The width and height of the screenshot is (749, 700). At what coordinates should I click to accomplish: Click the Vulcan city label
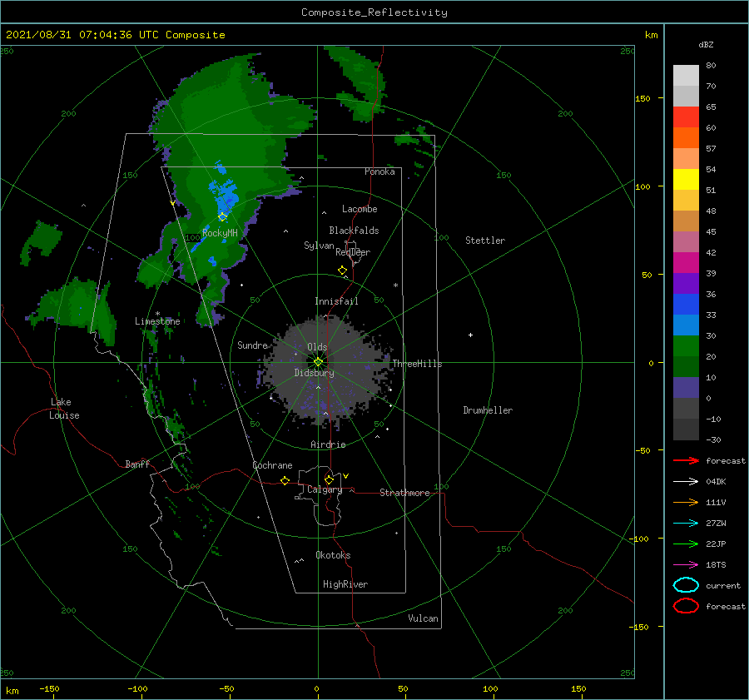click(x=423, y=618)
